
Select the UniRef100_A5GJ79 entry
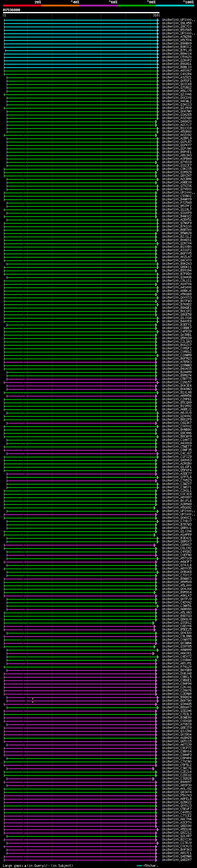(177, 91)
